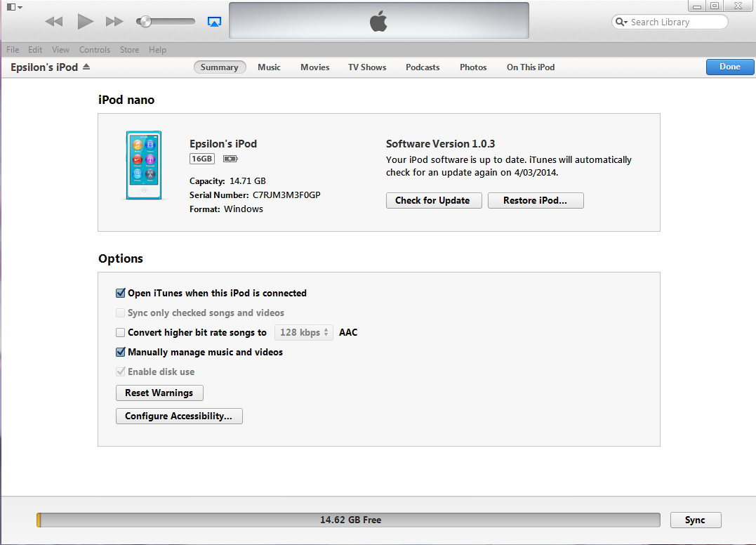Open the Controls menu
This screenshot has height=545, width=756.
pos(95,50)
